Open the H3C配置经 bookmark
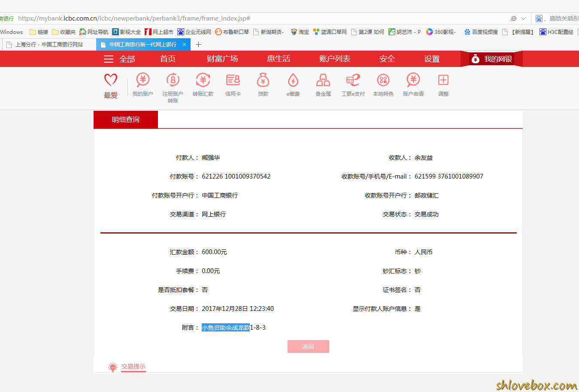 [556, 32]
